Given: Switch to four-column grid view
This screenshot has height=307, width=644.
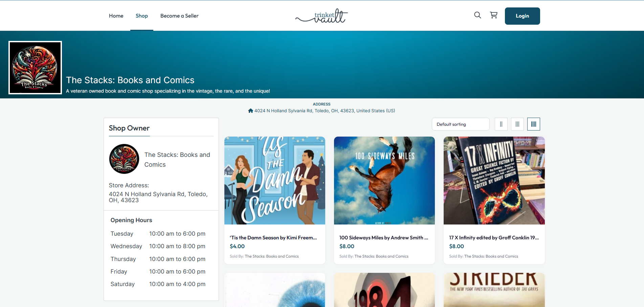Looking at the screenshot, I should (x=534, y=124).
